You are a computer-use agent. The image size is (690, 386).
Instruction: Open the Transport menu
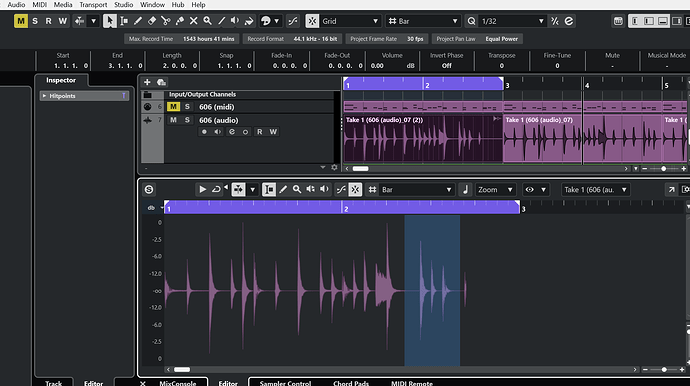pyautogui.click(x=93, y=4)
